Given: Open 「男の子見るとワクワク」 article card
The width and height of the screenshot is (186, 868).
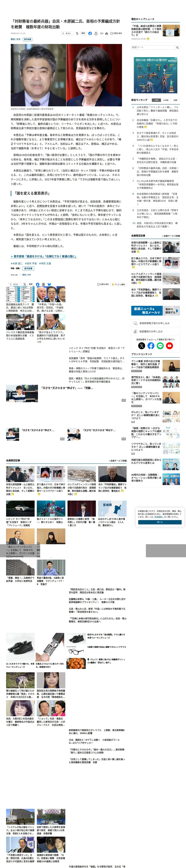Looking at the screenshot, I should click(51, 329).
